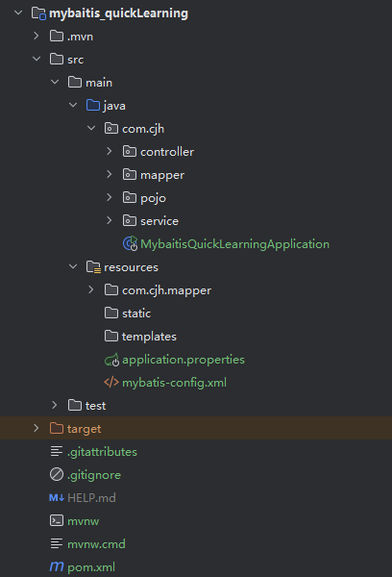Click the mybaitis_quickLearning module folder icon
This screenshot has width=392, height=577.
click(38, 13)
